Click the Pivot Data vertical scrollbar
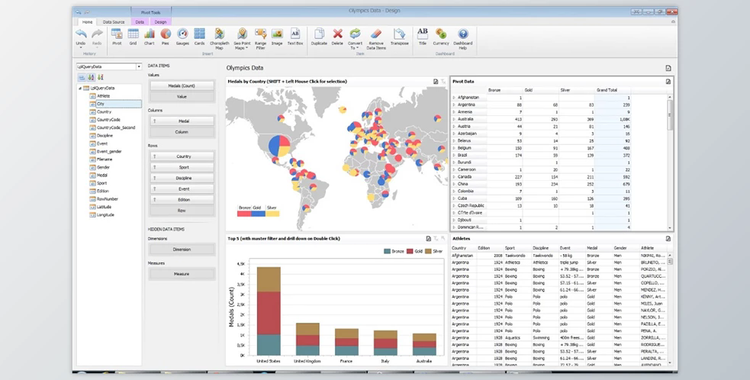 [670, 163]
